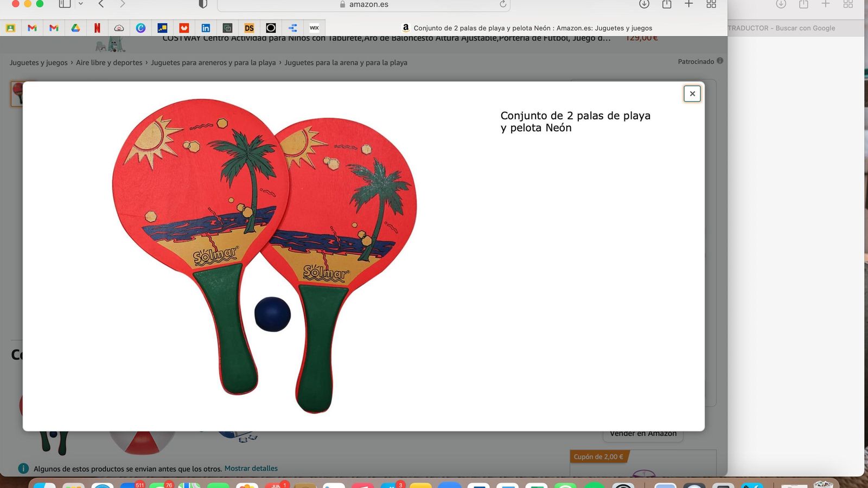
Task: Click the amazon.es address bar
Action: coord(363,4)
